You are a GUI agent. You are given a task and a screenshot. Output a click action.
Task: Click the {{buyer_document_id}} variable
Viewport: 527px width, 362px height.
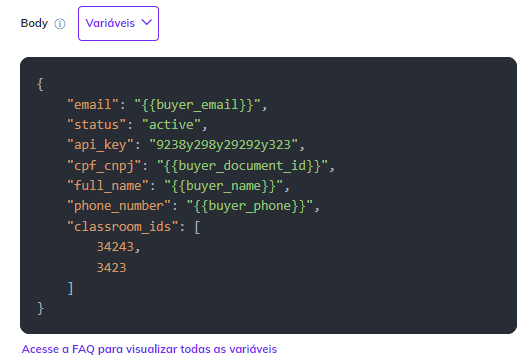pyautogui.click(x=242, y=166)
